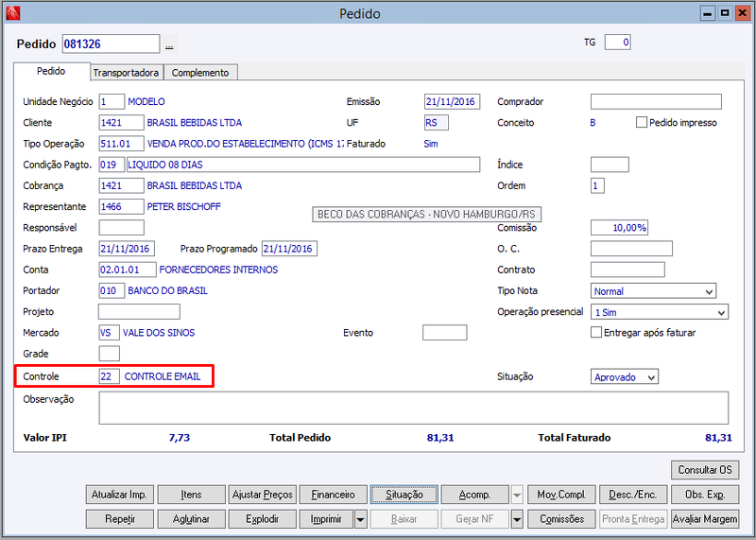756x540 pixels.
Task: Focus the Portador code field 010
Action: (112, 291)
